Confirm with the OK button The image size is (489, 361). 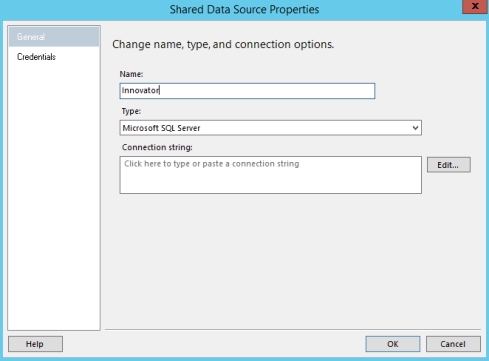tap(393, 344)
